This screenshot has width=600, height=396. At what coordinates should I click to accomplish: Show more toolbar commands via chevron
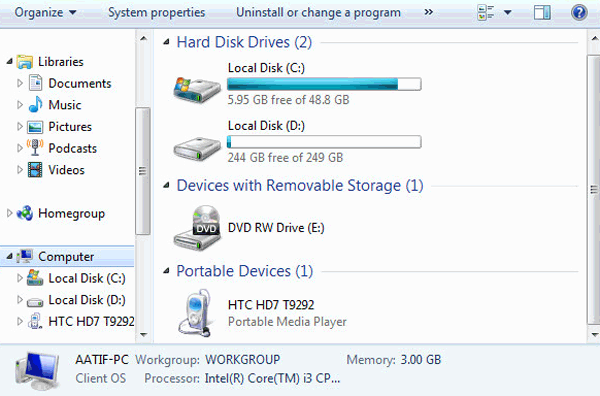click(x=429, y=12)
